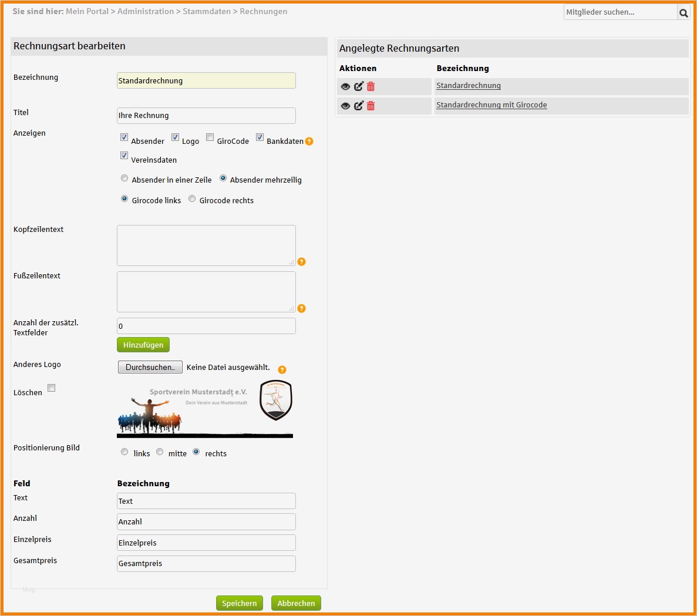Viewport: 697px width, 616px height.
Task: Click the Titel field Ihre Rechnung
Action: tap(206, 116)
